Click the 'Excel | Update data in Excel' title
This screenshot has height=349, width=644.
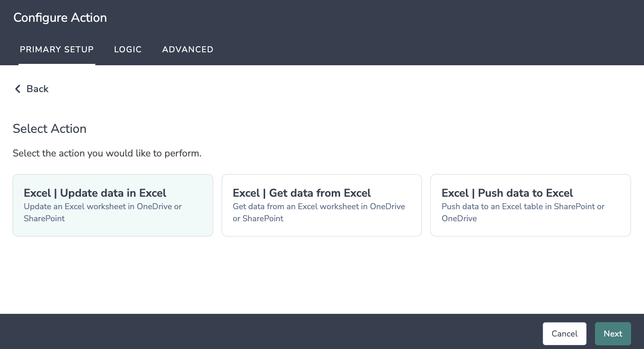coord(95,193)
